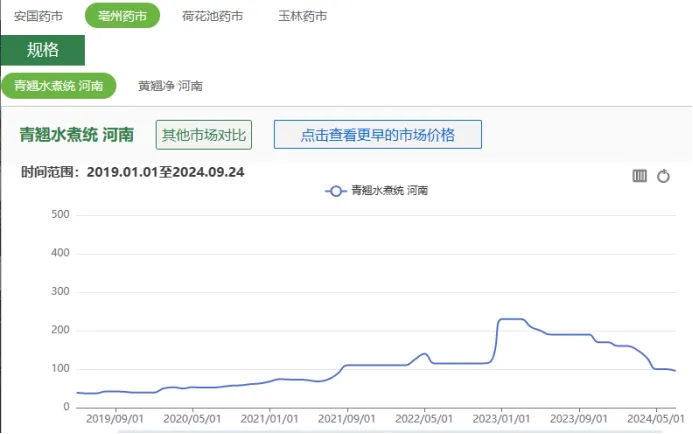Click the chart restore refresh icon
The width and height of the screenshot is (693, 434).
tap(663, 176)
